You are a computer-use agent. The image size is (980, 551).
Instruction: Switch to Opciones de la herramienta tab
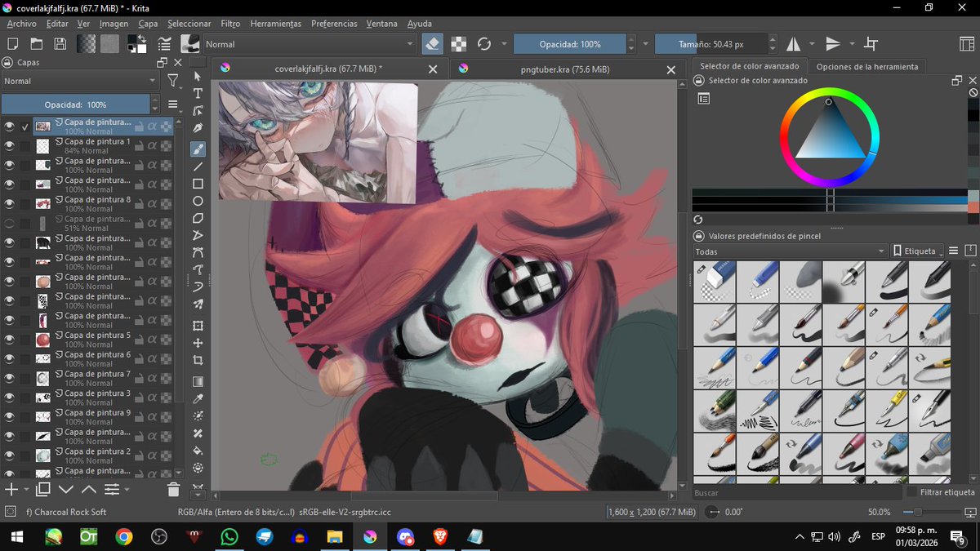[x=867, y=67]
